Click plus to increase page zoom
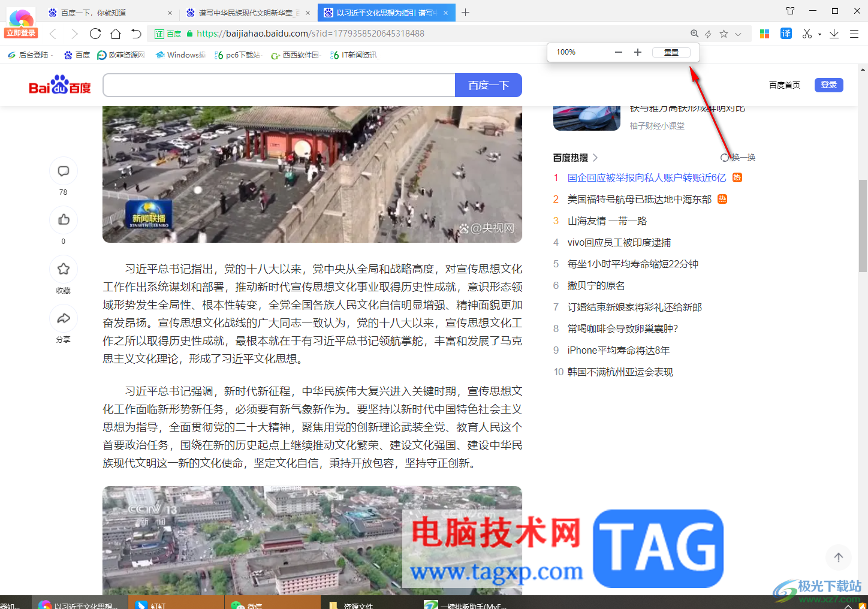Viewport: 868px width, 609px height. coord(637,52)
